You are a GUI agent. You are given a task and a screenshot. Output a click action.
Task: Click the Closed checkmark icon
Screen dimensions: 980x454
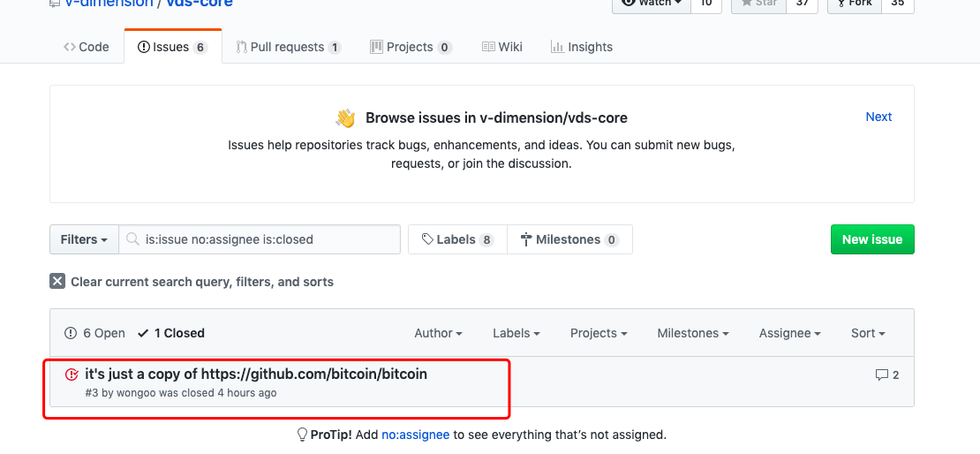click(x=143, y=333)
